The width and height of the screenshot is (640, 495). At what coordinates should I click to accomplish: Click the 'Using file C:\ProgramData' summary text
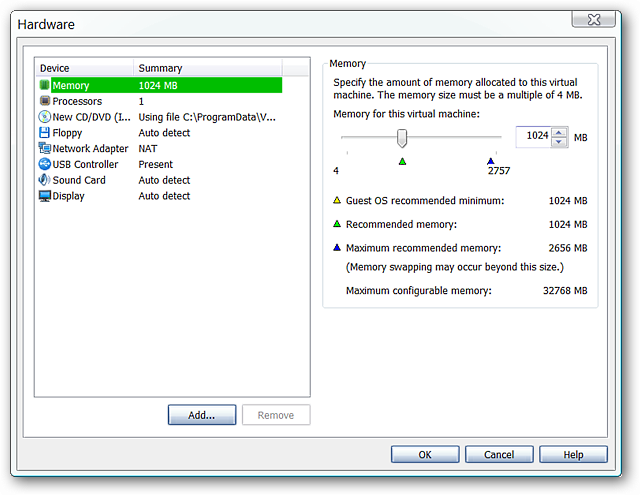[x=207, y=117]
